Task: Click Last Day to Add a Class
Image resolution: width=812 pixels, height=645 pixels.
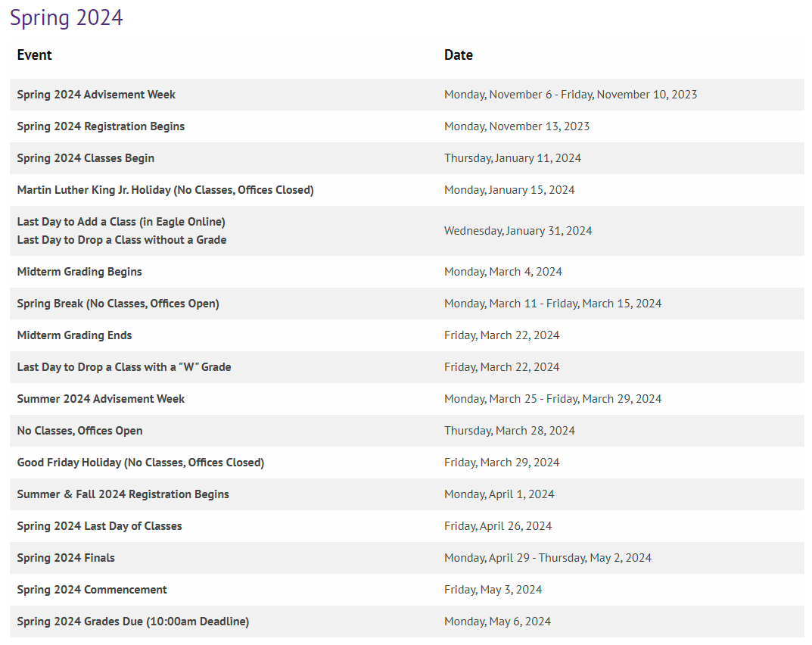Action: pyautogui.click(x=121, y=222)
